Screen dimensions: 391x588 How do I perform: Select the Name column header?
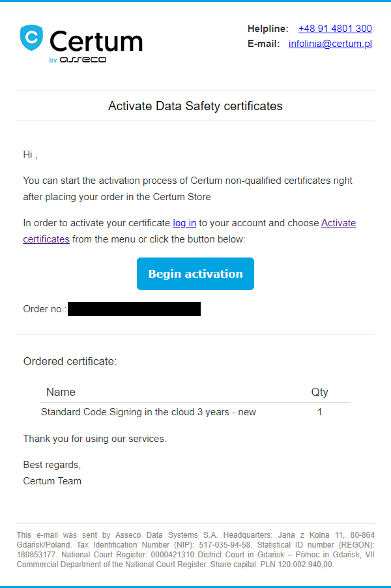(61, 392)
